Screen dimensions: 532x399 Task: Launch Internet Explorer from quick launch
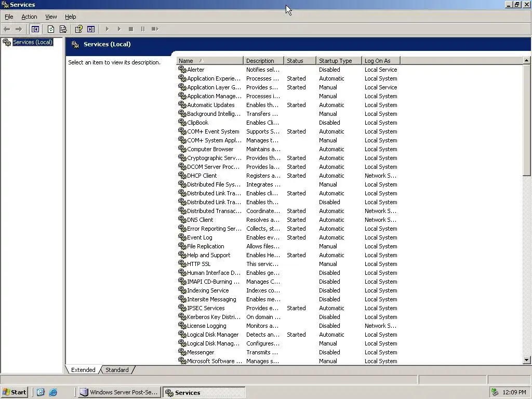click(x=54, y=392)
